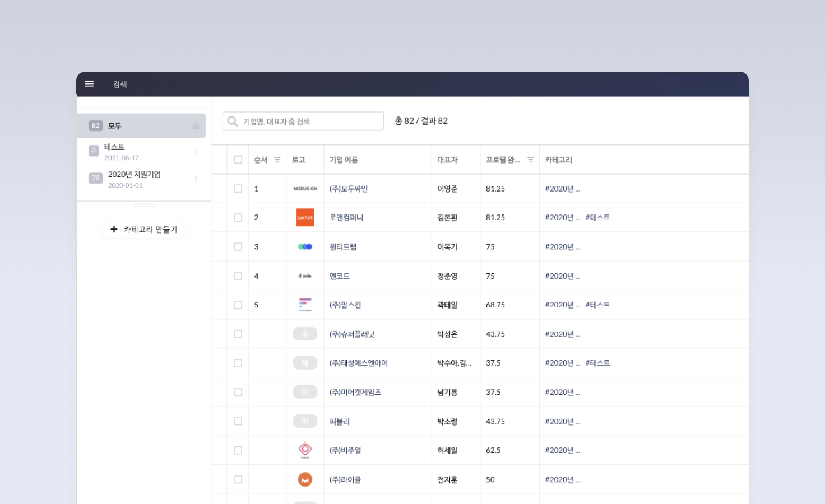
Task: Open the (주)모두싸인 company name
Action: (x=349, y=189)
